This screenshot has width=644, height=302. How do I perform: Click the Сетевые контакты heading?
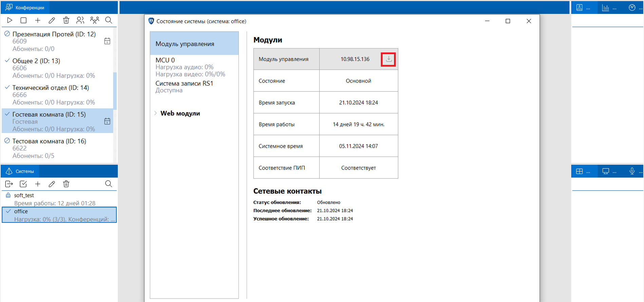tap(287, 191)
